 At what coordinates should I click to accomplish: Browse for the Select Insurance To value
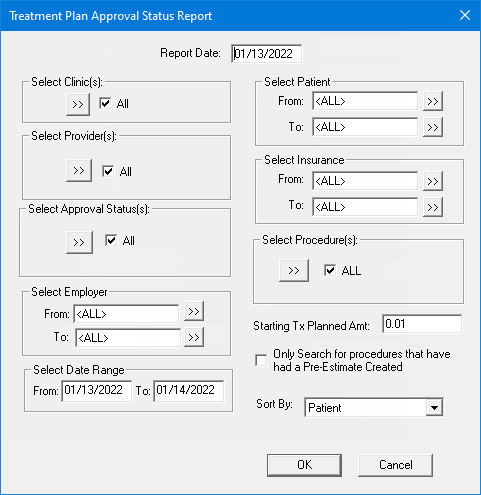[x=433, y=207]
